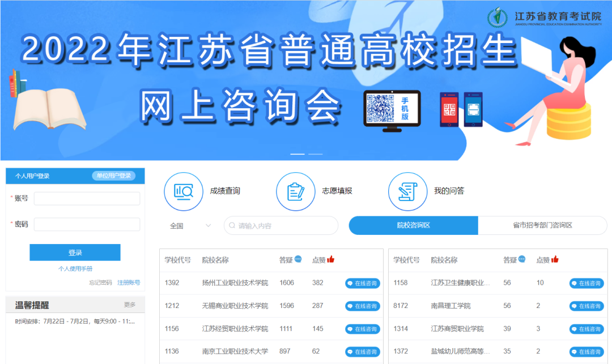The image size is (612, 364).
Task: Open the 成绩查询 score query icon
Action: point(183,191)
